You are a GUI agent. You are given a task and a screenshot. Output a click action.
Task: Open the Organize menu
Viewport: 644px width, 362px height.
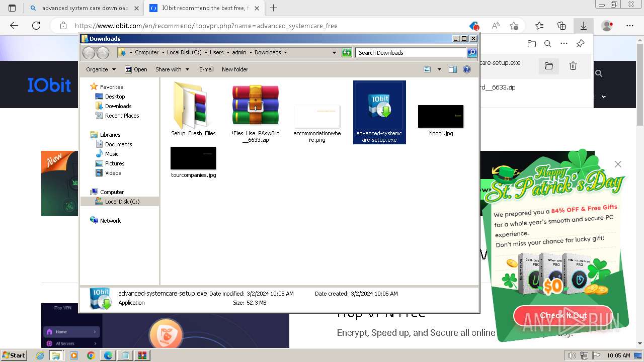pyautogui.click(x=101, y=69)
